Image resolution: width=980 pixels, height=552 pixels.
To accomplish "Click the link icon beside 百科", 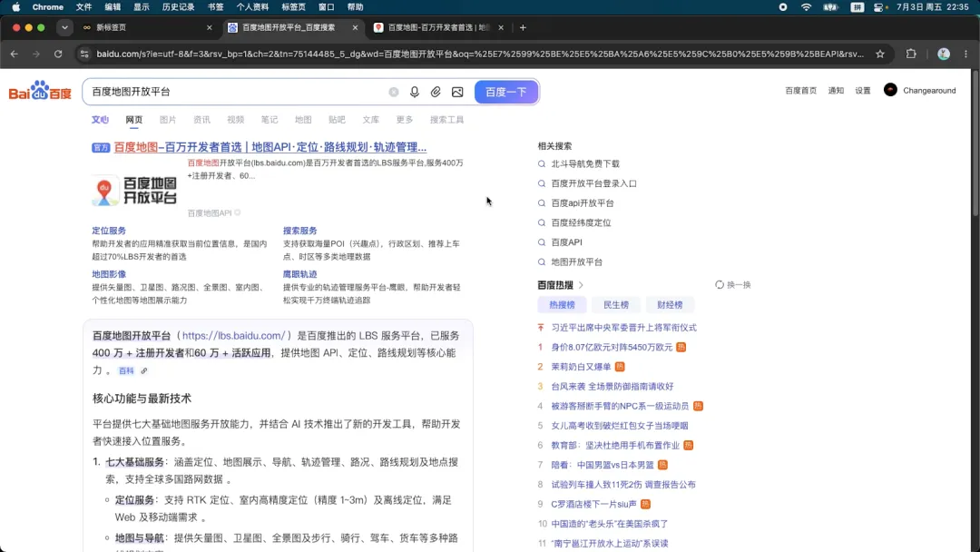I will click(143, 370).
